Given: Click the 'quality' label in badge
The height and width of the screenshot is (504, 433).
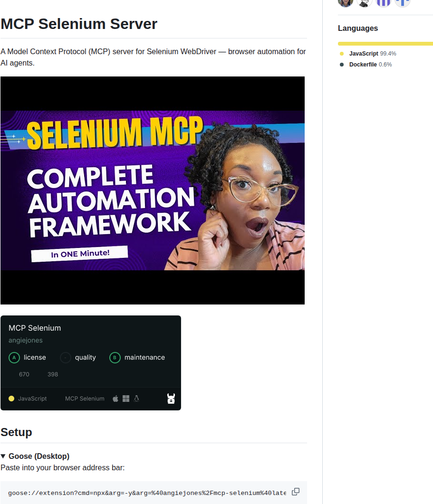Looking at the screenshot, I should [85, 357].
